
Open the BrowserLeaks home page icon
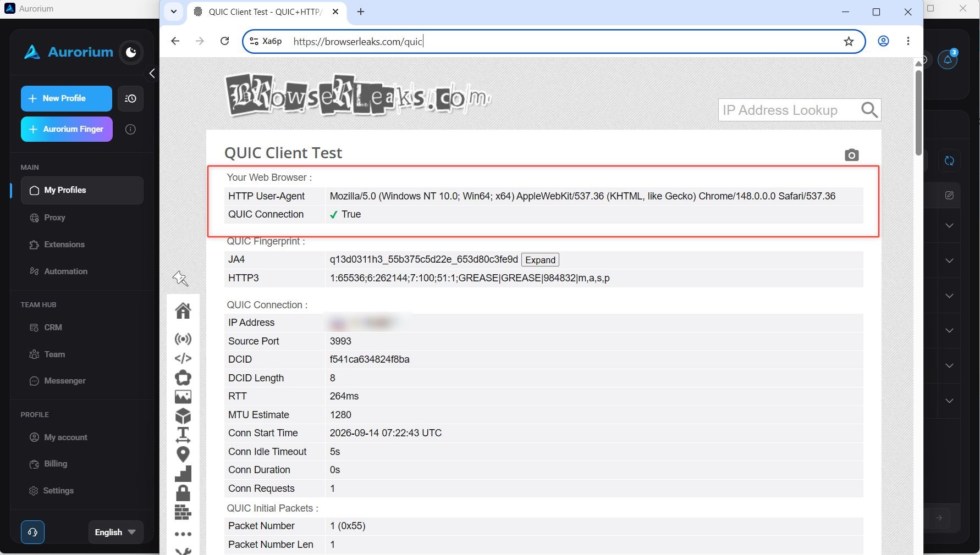[183, 310]
